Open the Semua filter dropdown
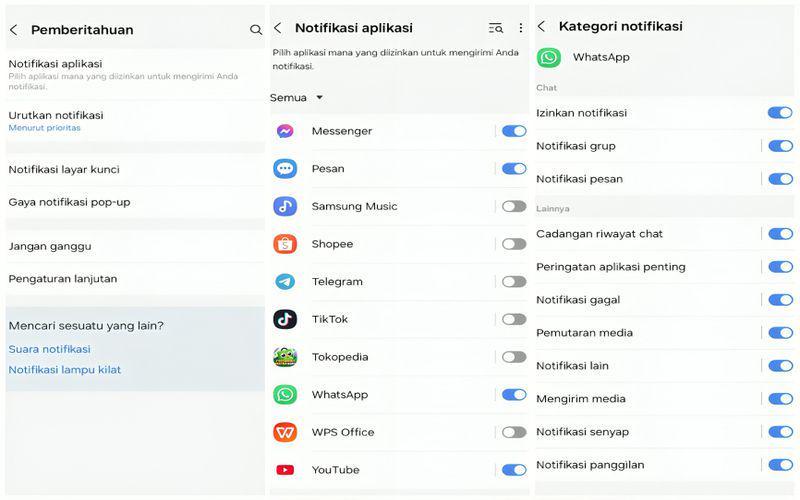The width and height of the screenshot is (800, 500). [x=296, y=97]
